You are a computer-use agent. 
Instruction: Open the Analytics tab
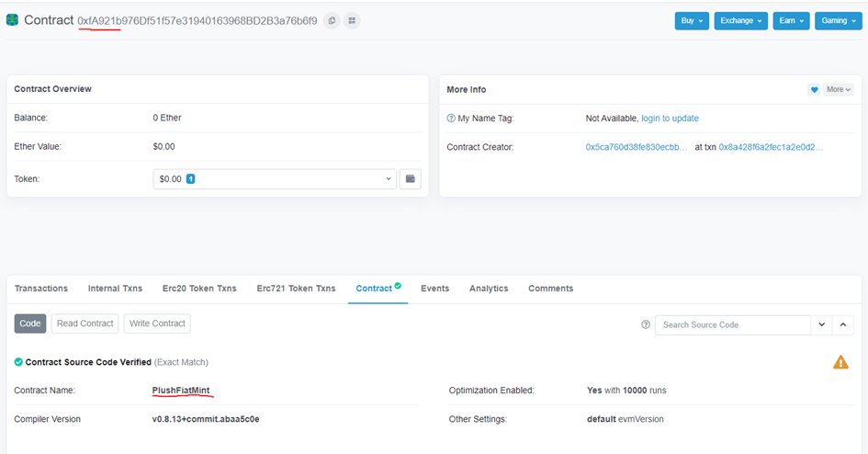tap(489, 289)
